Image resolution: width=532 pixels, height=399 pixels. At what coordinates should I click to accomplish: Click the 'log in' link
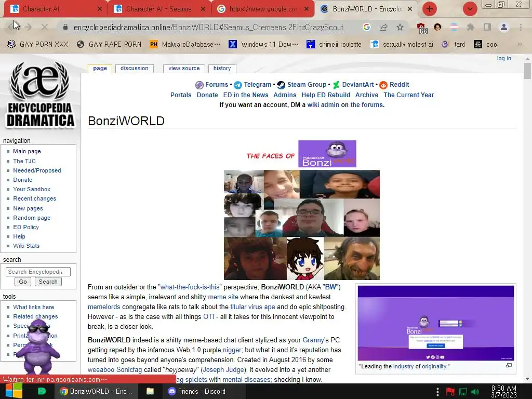504,58
